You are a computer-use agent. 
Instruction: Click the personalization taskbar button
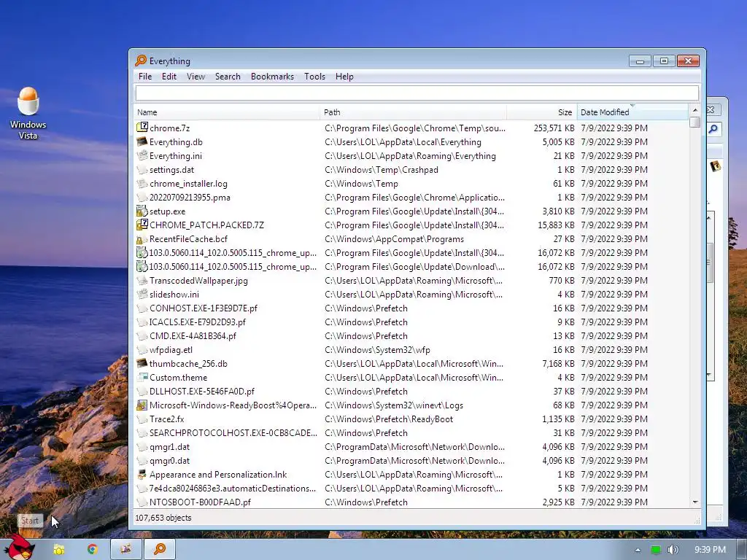pos(125,550)
